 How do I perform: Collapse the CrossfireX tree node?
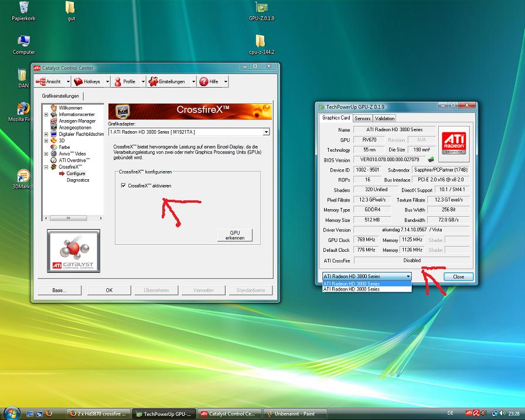point(46,167)
